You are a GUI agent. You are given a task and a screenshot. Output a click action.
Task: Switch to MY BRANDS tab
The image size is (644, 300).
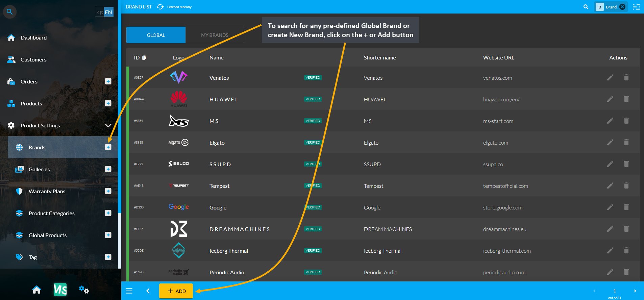[x=215, y=35]
